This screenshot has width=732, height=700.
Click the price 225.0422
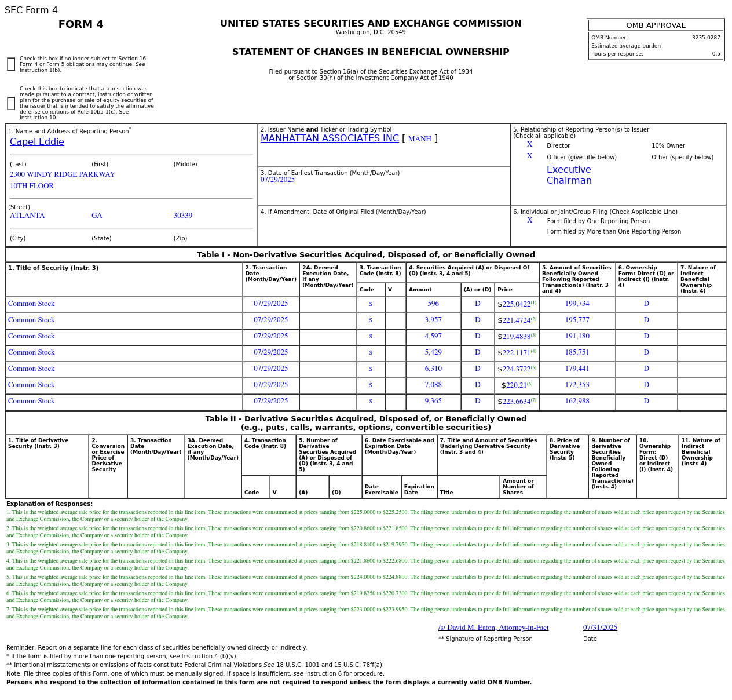[516, 304]
